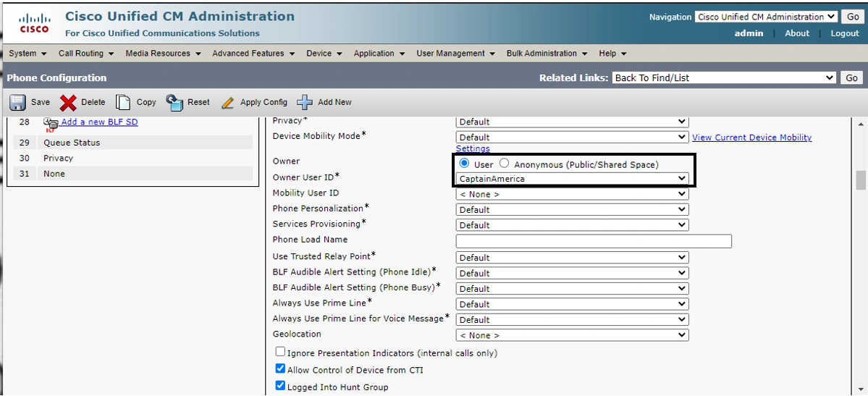Image resolution: width=868 pixels, height=396 pixels.
Task: Click the Add New plus icon
Action: (x=305, y=103)
